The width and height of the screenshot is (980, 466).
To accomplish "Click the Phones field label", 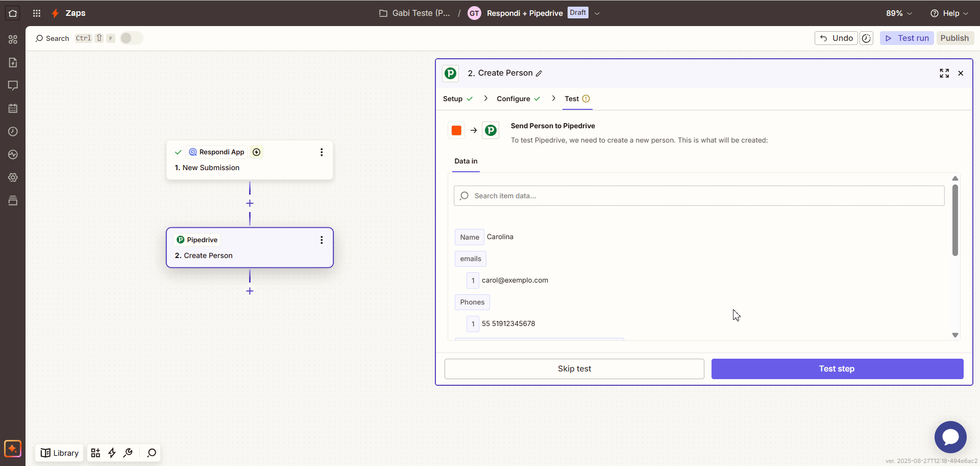I will (472, 302).
